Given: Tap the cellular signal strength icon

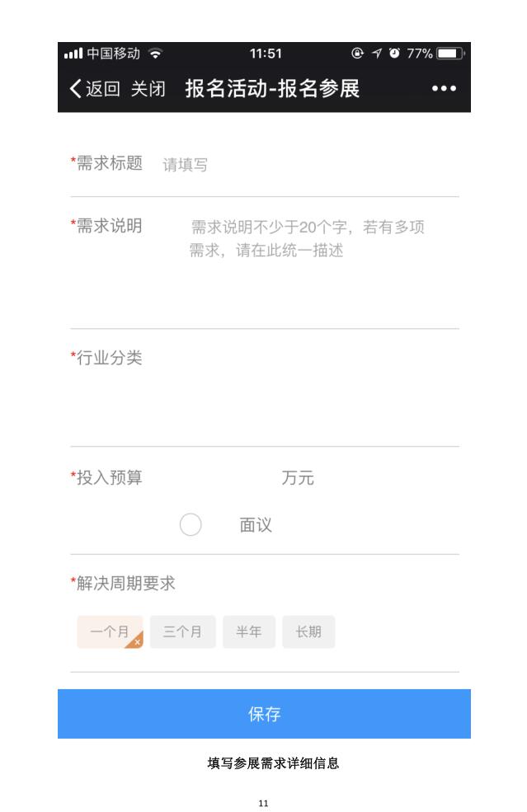Looking at the screenshot, I should pyautogui.click(x=73, y=54).
